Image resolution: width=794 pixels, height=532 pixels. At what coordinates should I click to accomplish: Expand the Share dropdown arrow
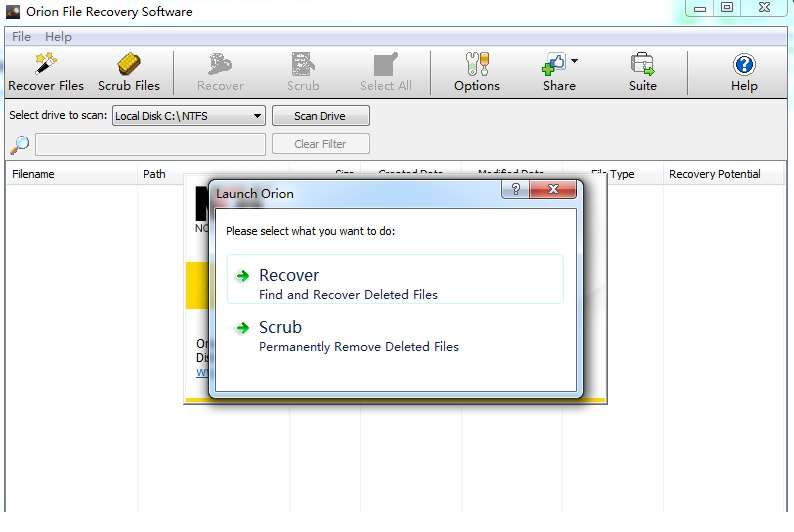(574, 61)
